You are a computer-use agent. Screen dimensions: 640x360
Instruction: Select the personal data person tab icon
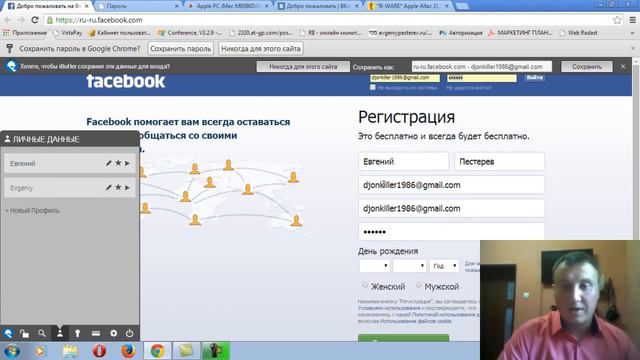pos(60,333)
